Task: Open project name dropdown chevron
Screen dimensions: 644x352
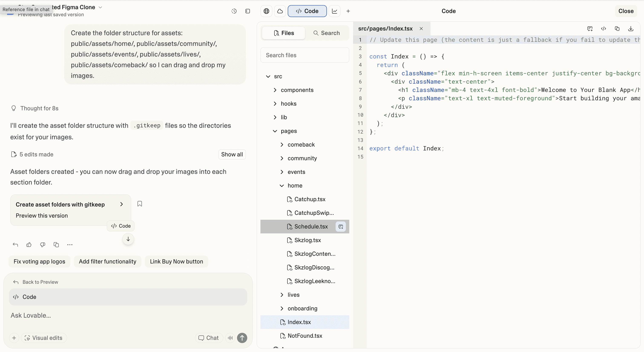Action: pos(100,7)
